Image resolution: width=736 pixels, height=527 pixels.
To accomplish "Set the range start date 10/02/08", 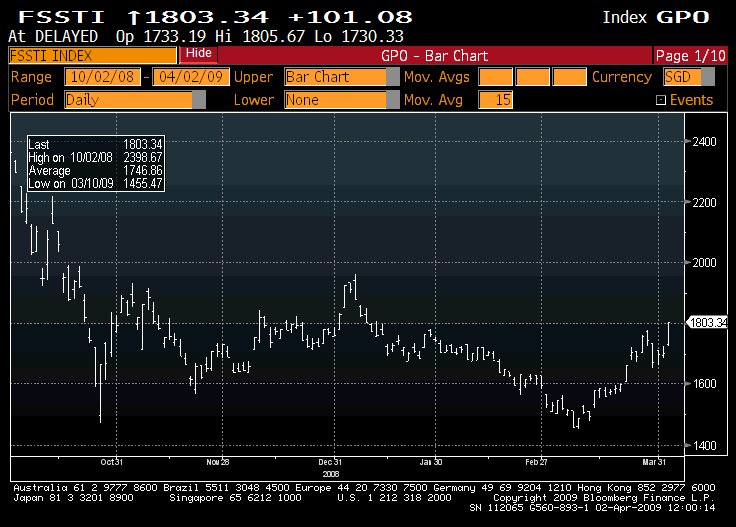I will click(x=102, y=77).
